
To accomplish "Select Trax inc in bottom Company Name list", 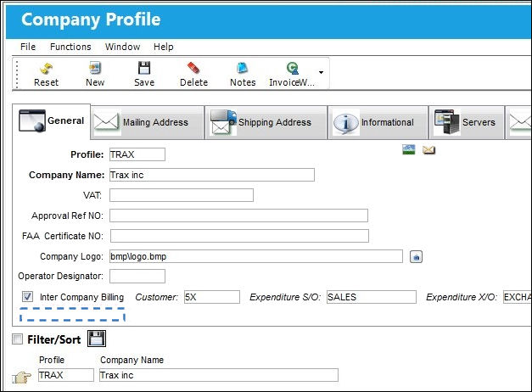I will pos(219,375).
